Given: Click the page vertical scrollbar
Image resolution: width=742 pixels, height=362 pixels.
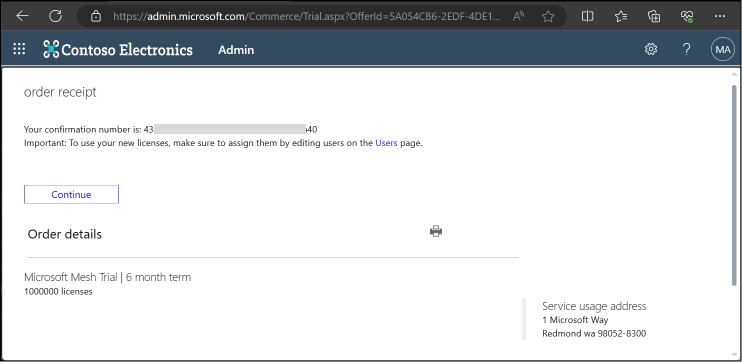Looking at the screenshot, I should point(734,185).
